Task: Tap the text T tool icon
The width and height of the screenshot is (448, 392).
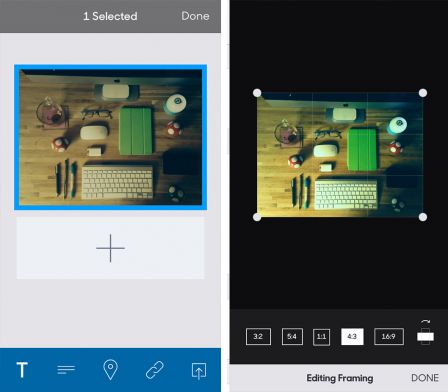Action: [22, 370]
